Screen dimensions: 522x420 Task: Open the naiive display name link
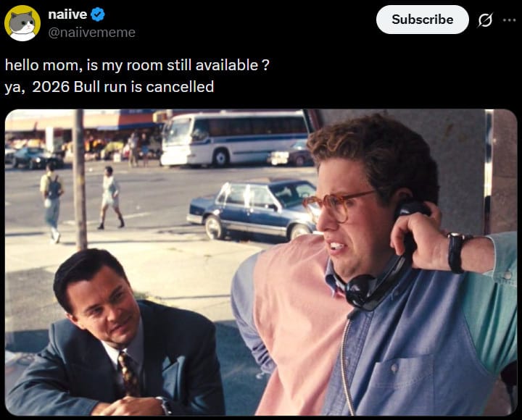[x=67, y=14]
